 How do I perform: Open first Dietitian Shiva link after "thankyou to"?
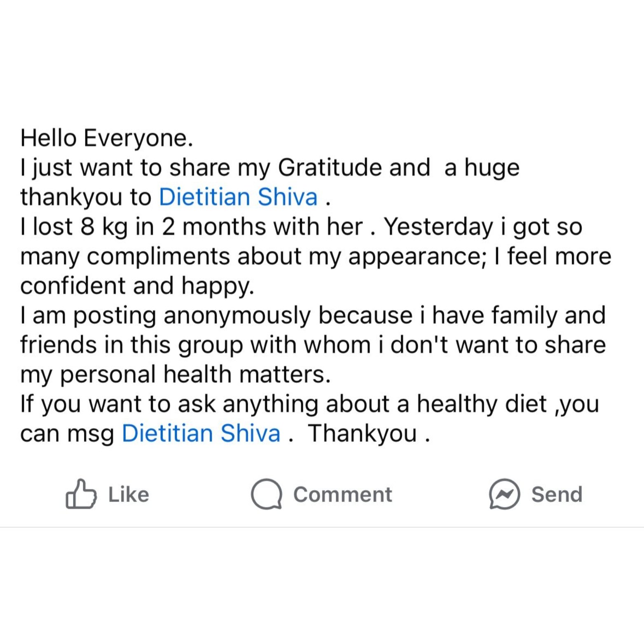pos(238,197)
